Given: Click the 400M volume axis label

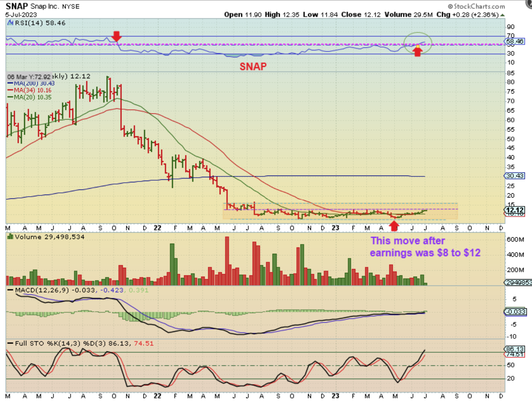Looking at the screenshot, I should [x=515, y=255].
